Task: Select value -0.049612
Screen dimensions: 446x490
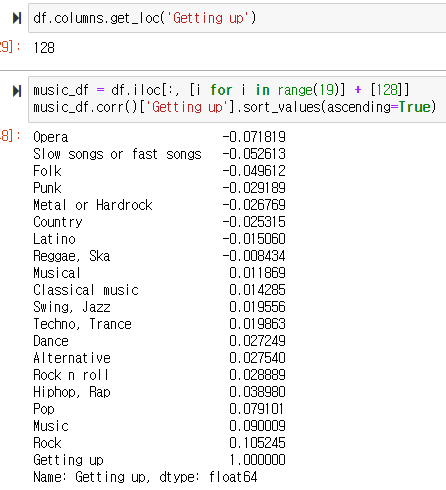Action: (254, 171)
